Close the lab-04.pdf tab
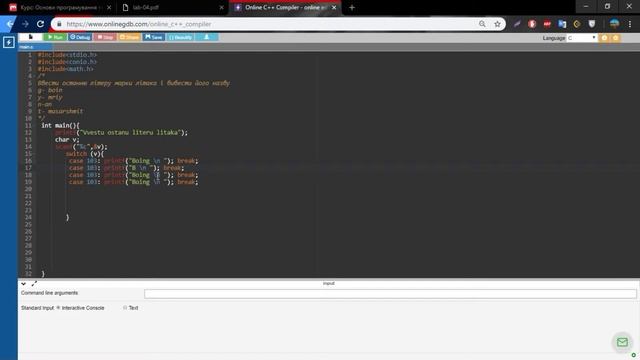 point(222,7)
